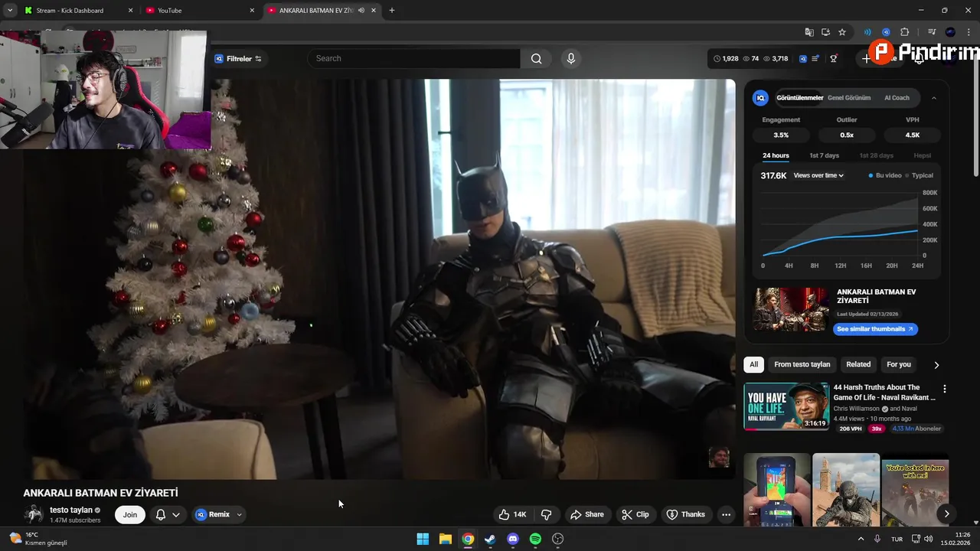Bookmark this page with the star icon

coord(842,32)
